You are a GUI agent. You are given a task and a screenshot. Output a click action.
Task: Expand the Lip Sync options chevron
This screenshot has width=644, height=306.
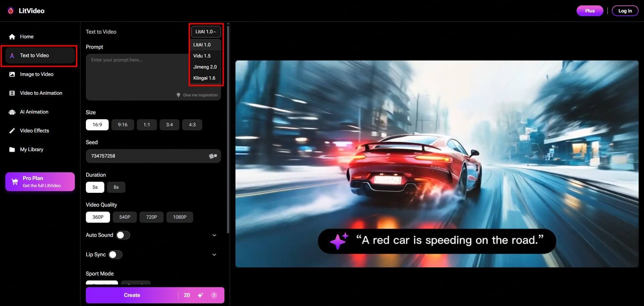tap(214, 255)
